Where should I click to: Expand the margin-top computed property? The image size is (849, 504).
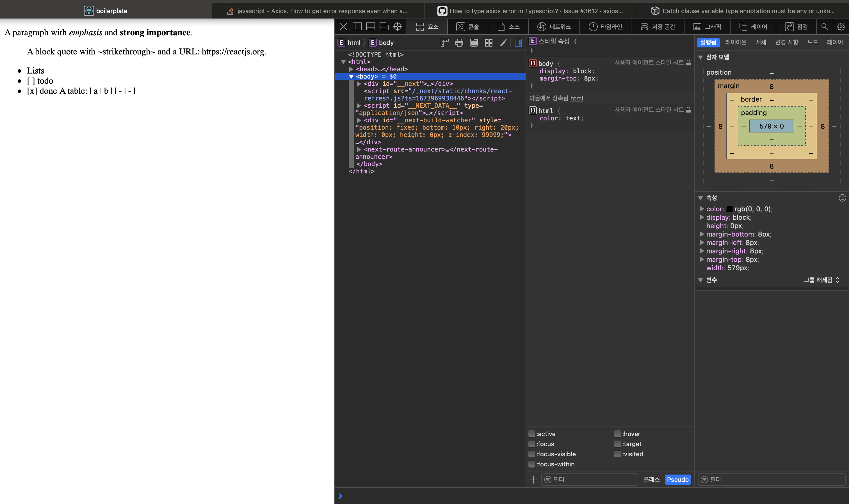coord(702,260)
